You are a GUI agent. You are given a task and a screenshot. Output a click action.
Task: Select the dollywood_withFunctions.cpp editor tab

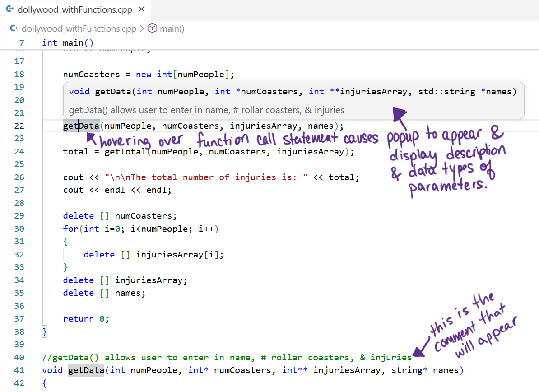(x=75, y=9)
